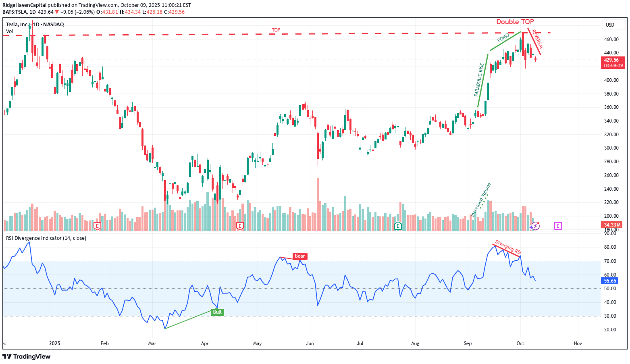Select the RSI Divergence Indicator legend
Image resolution: width=630 pixels, height=364 pixels.
click(x=46, y=238)
